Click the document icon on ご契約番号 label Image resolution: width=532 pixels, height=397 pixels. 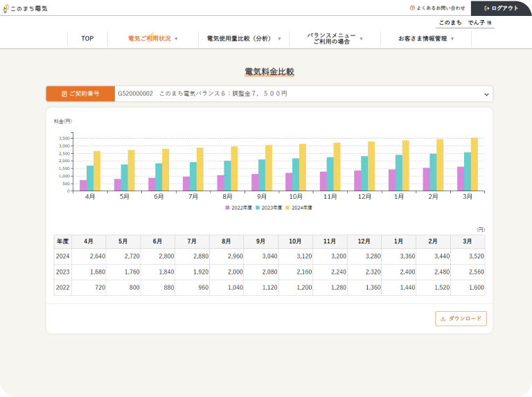click(64, 94)
